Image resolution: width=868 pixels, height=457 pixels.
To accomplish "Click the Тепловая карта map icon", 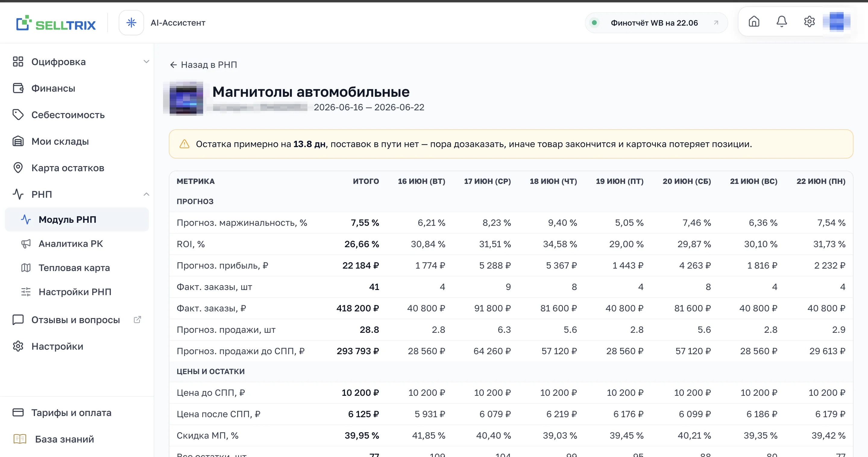I will point(26,268).
